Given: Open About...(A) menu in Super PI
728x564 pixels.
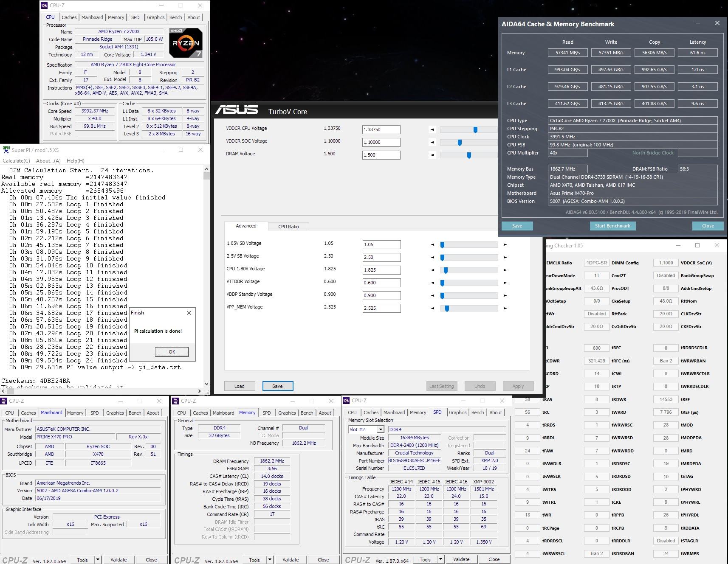Looking at the screenshot, I should [48, 161].
